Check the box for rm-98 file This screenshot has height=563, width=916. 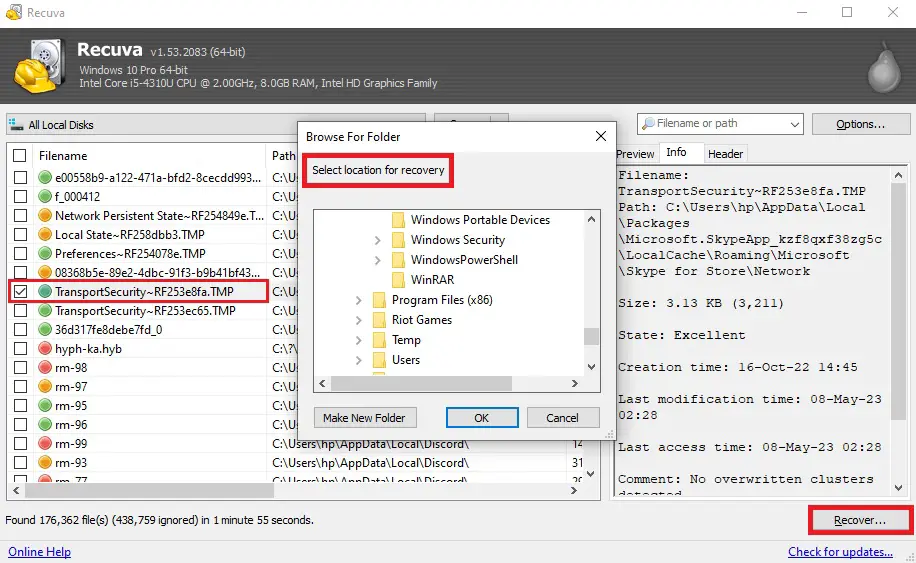point(20,368)
